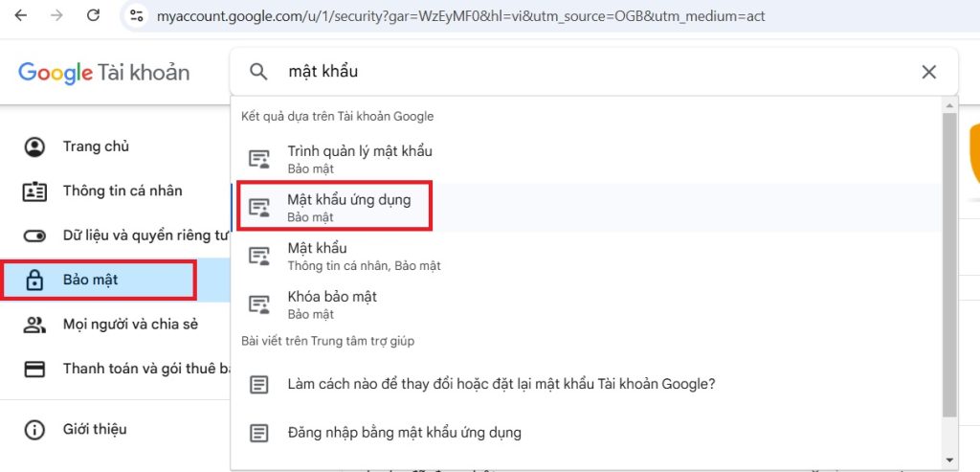The height and width of the screenshot is (472, 980).
Task: Click the Giới thiệu info icon
Action: tap(34, 429)
